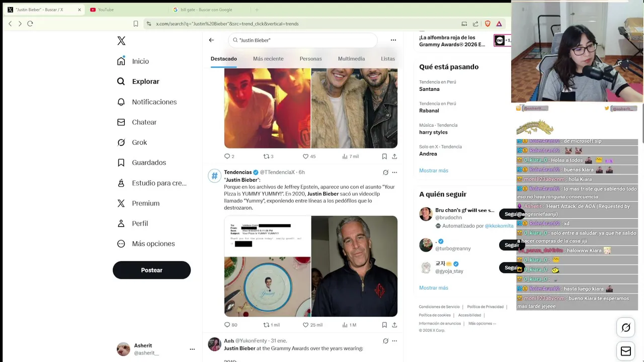Switch to Personas tab
The image size is (644, 362).
(x=310, y=59)
